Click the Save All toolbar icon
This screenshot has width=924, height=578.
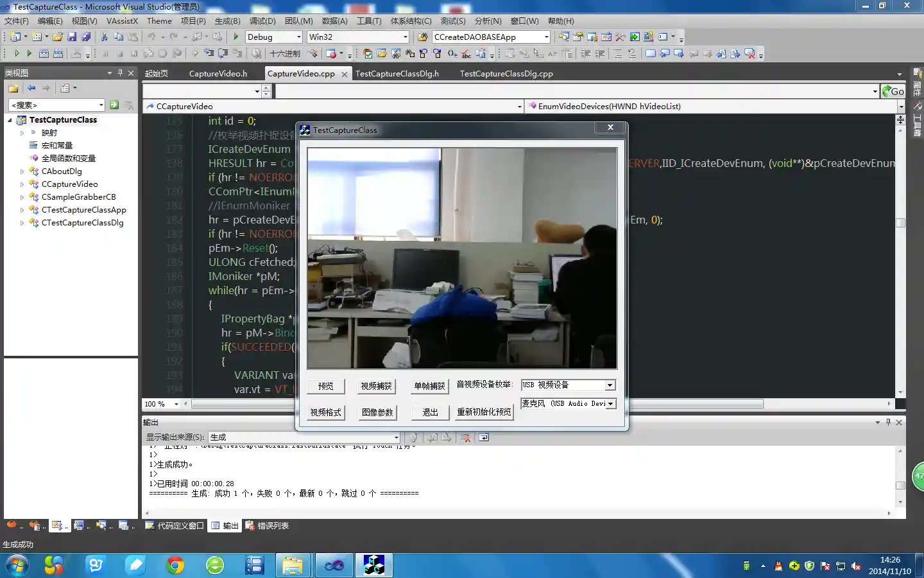pos(86,37)
